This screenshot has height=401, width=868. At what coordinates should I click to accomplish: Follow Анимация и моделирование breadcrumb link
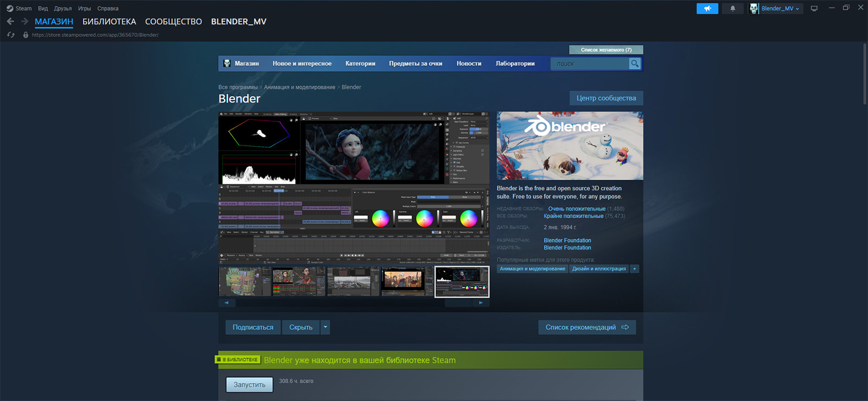[299, 87]
